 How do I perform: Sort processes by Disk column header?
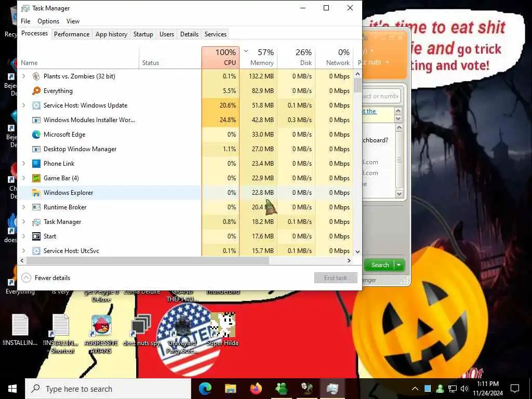pyautogui.click(x=297, y=57)
